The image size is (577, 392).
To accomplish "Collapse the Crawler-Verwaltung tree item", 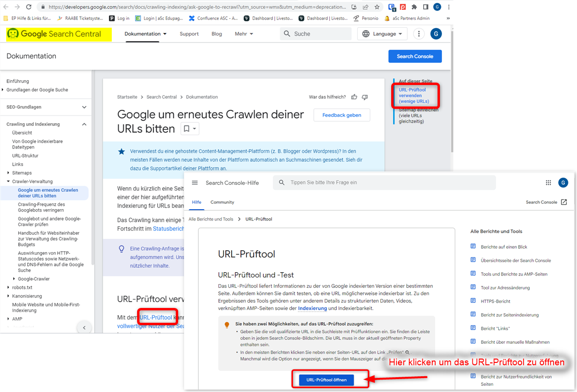I will point(8,181).
